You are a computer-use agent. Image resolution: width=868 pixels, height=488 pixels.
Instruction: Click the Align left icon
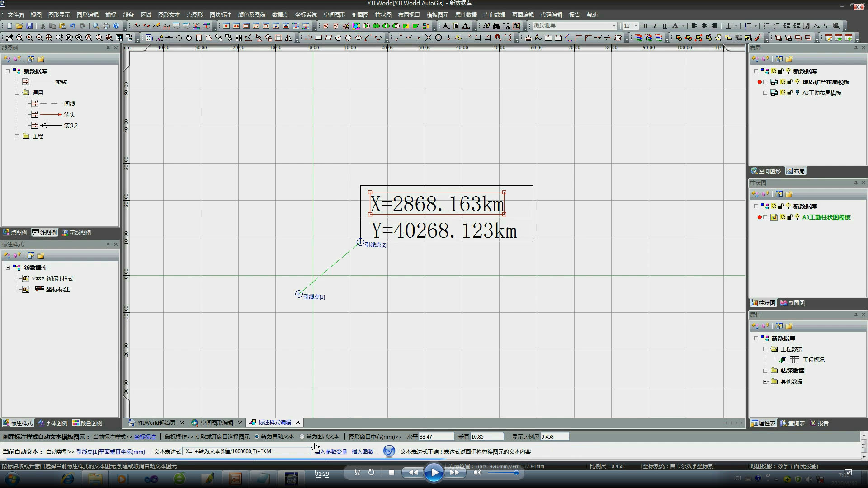tap(694, 26)
